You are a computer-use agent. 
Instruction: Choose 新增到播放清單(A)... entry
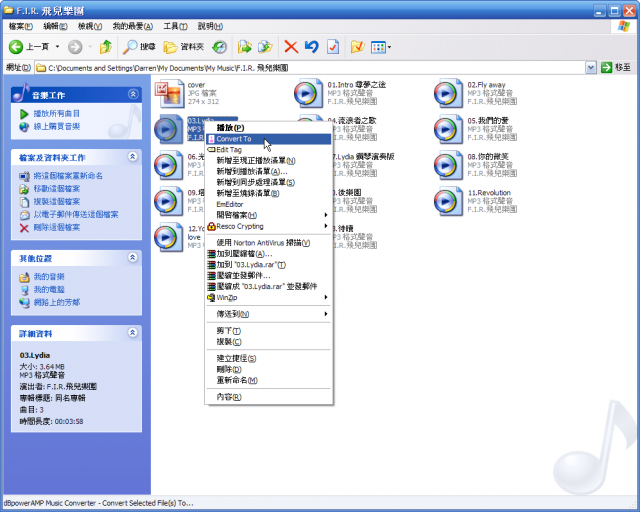(x=269, y=171)
